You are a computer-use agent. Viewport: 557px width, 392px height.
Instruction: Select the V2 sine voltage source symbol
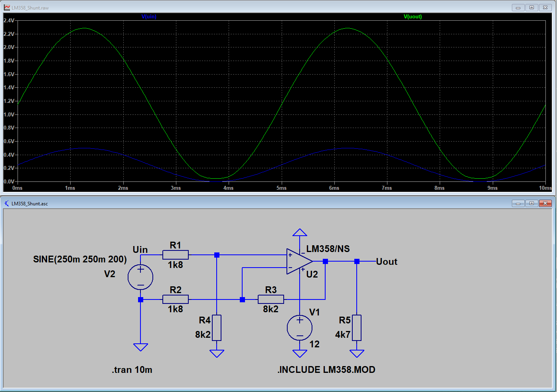140,277
